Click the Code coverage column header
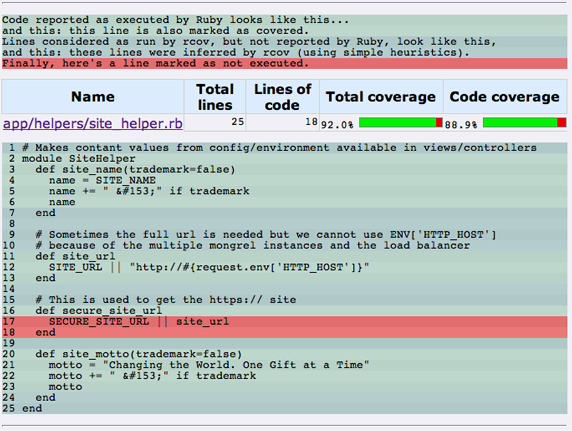 pyautogui.click(x=505, y=97)
